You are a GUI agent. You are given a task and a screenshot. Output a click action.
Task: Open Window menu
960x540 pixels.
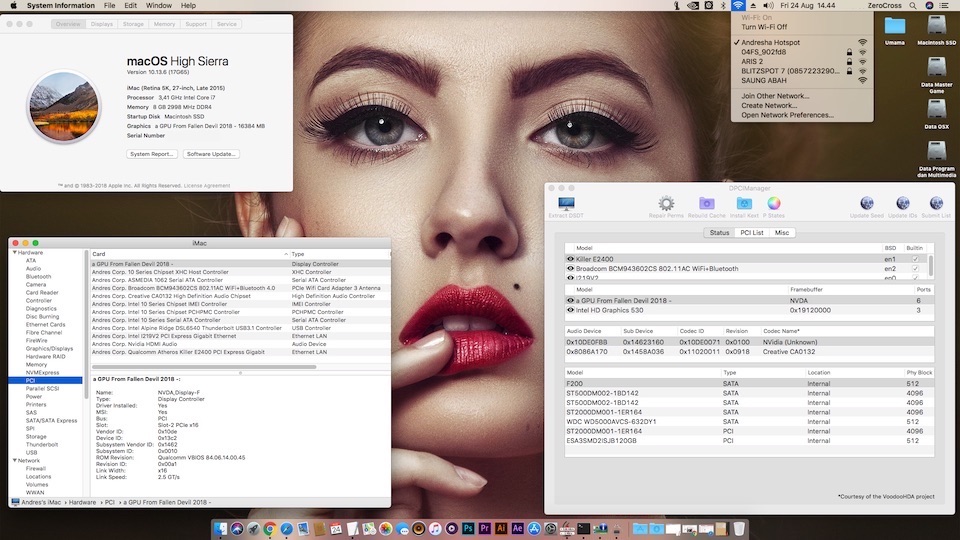[x=159, y=6]
